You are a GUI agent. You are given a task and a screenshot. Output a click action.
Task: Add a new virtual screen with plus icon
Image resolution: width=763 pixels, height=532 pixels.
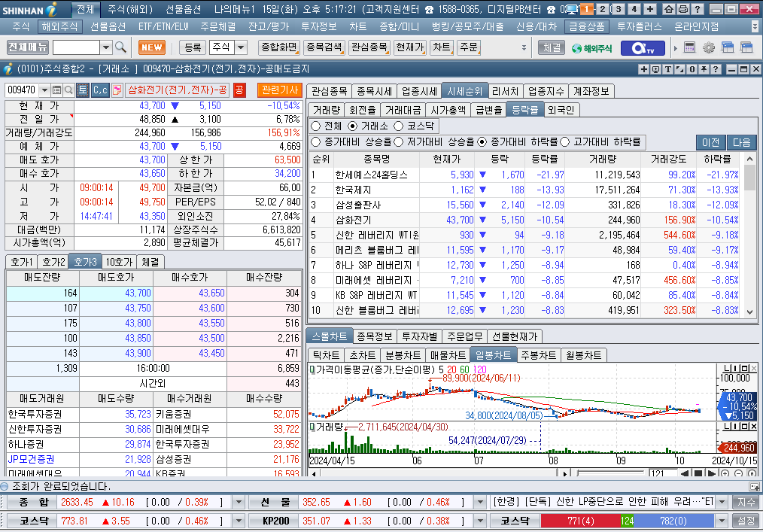(x=650, y=9)
